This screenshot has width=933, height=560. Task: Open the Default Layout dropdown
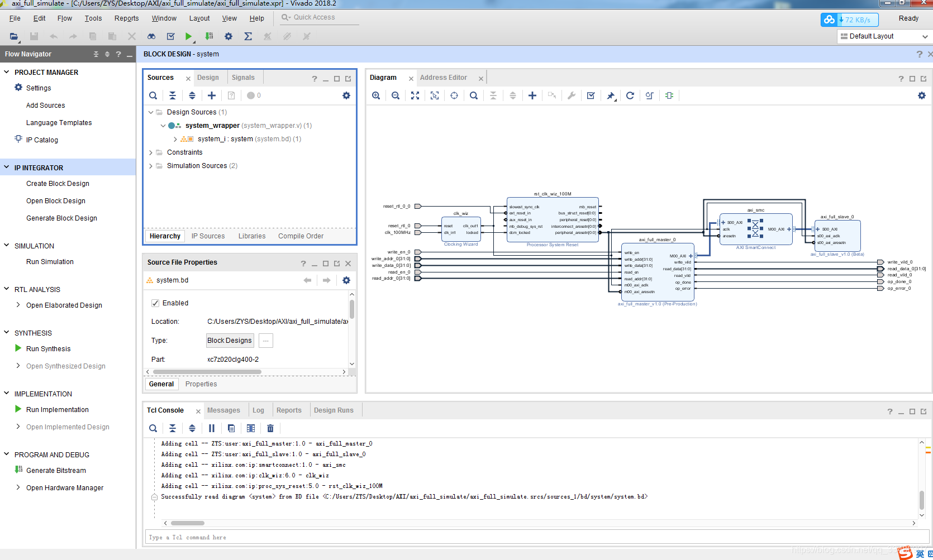885,36
